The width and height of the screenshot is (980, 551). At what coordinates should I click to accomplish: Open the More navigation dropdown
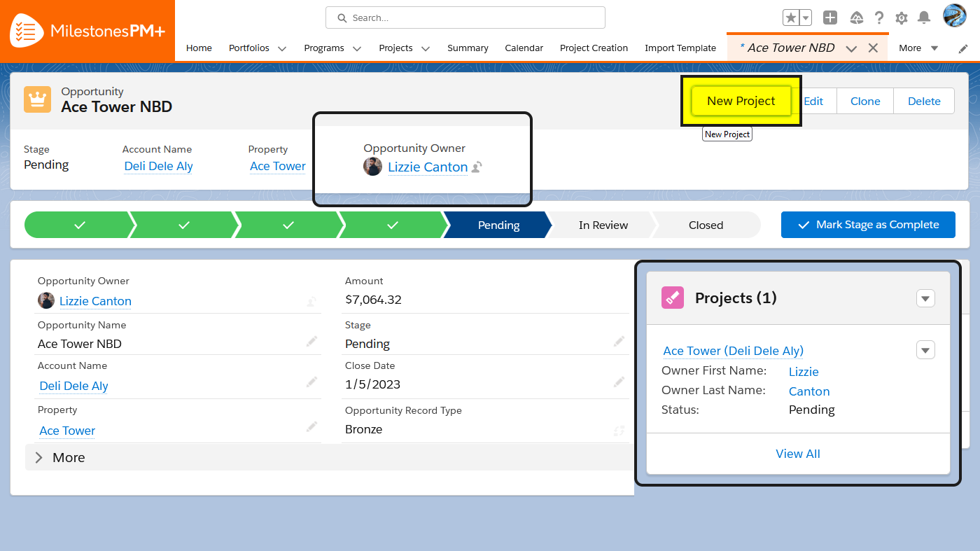pyautogui.click(x=918, y=48)
